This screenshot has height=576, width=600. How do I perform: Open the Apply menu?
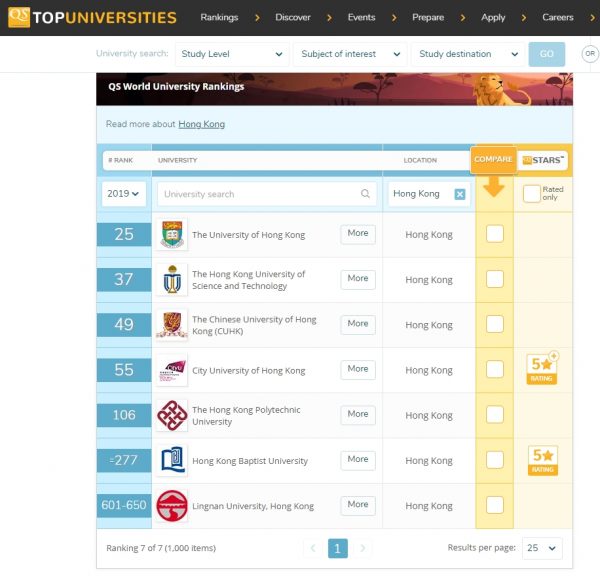coord(493,17)
